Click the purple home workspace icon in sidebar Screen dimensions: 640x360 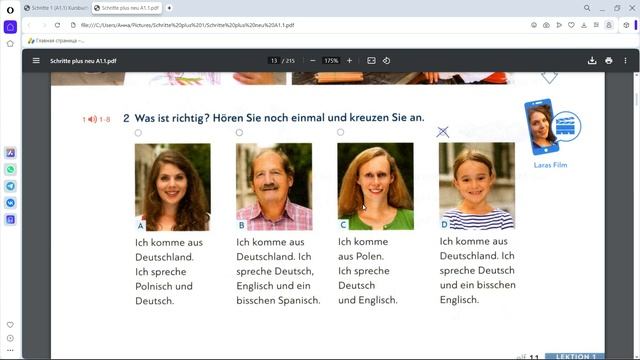pyautogui.click(x=10, y=27)
